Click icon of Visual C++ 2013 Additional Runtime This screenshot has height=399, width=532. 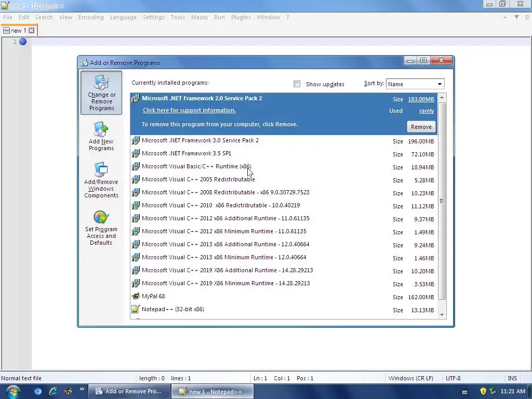coord(136,244)
